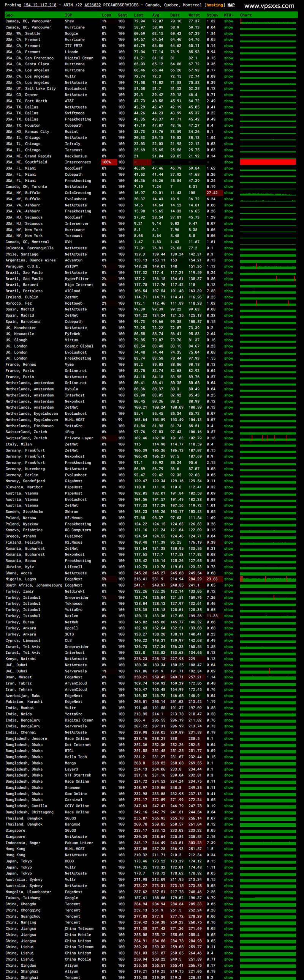Show MTR for Paraguay ASISPY row
Screen dimensions: 304x980
coord(229,266)
